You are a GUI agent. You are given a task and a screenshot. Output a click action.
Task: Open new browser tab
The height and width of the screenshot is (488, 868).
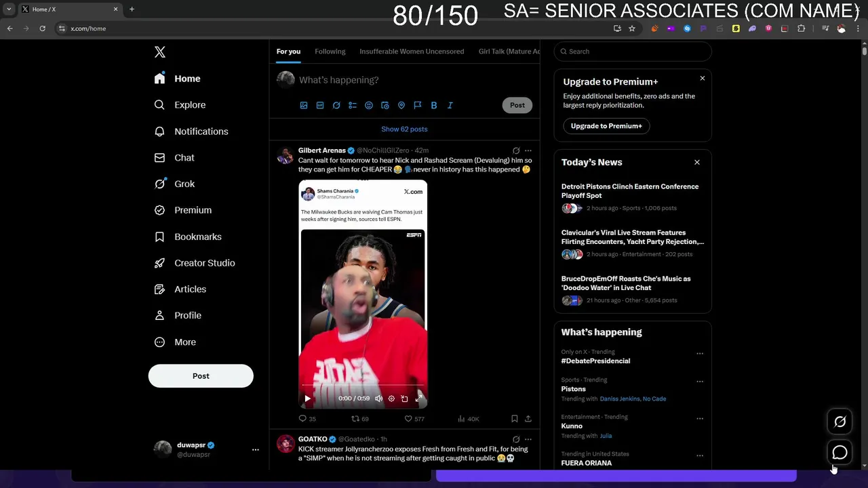(132, 9)
